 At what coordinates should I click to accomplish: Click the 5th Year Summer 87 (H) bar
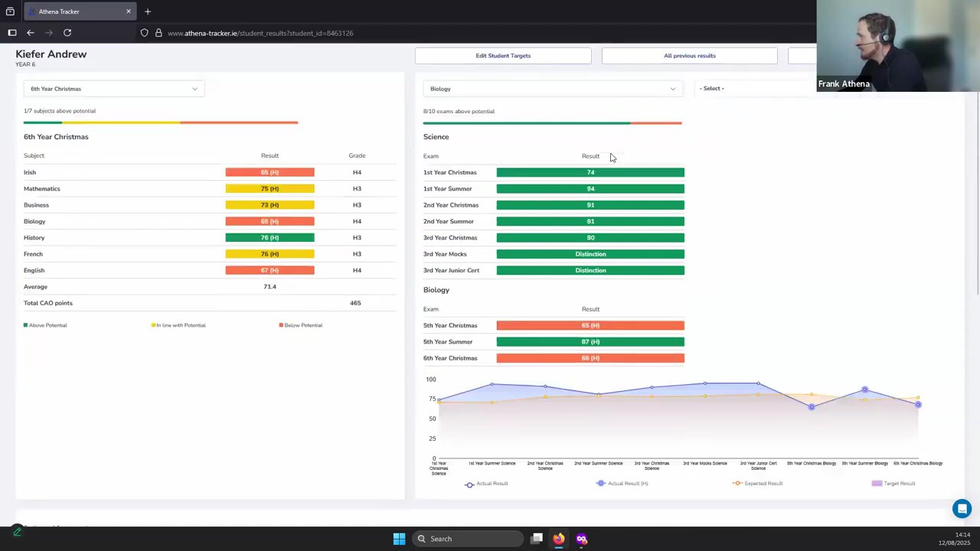[x=590, y=341]
